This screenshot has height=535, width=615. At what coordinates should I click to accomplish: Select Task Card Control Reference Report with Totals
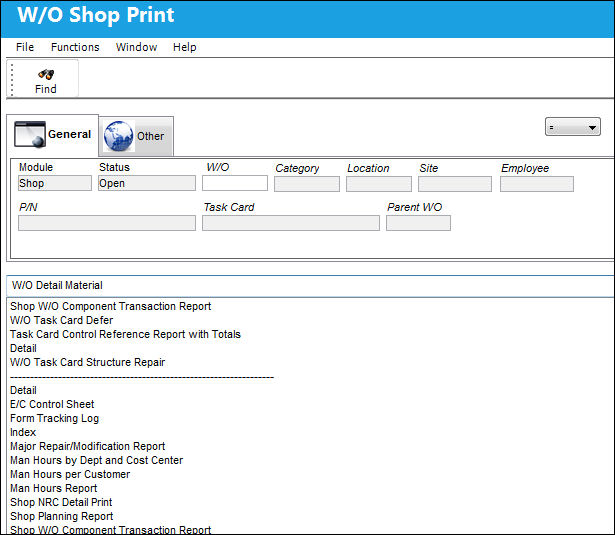pyautogui.click(x=125, y=334)
